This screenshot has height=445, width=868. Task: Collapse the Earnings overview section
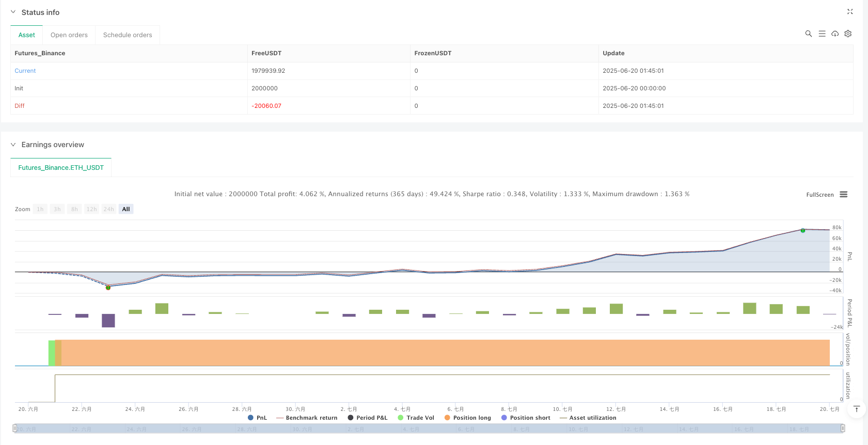click(13, 145)
